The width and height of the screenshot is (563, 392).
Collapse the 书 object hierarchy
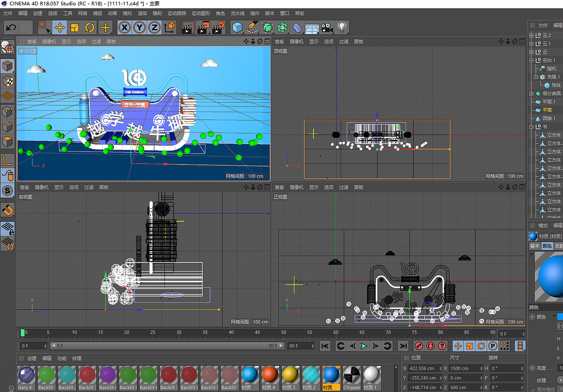tap(531, 127)
